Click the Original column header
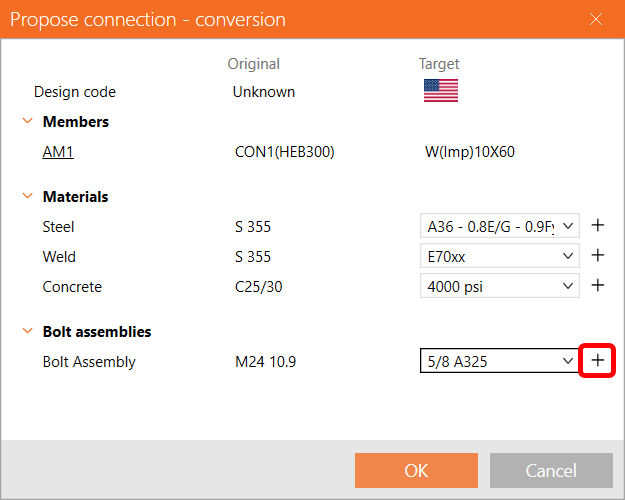 254,64
